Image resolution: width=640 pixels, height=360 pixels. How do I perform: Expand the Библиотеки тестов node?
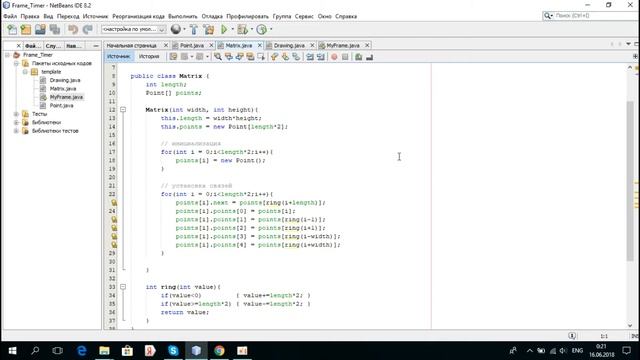pyautogui.click(x=16, y=131)
